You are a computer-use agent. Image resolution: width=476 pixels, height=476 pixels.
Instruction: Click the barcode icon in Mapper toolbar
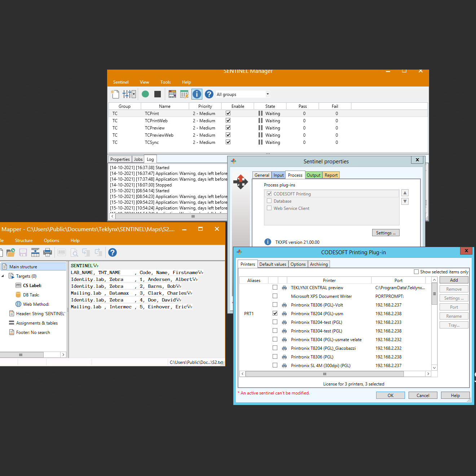(62, 252)
